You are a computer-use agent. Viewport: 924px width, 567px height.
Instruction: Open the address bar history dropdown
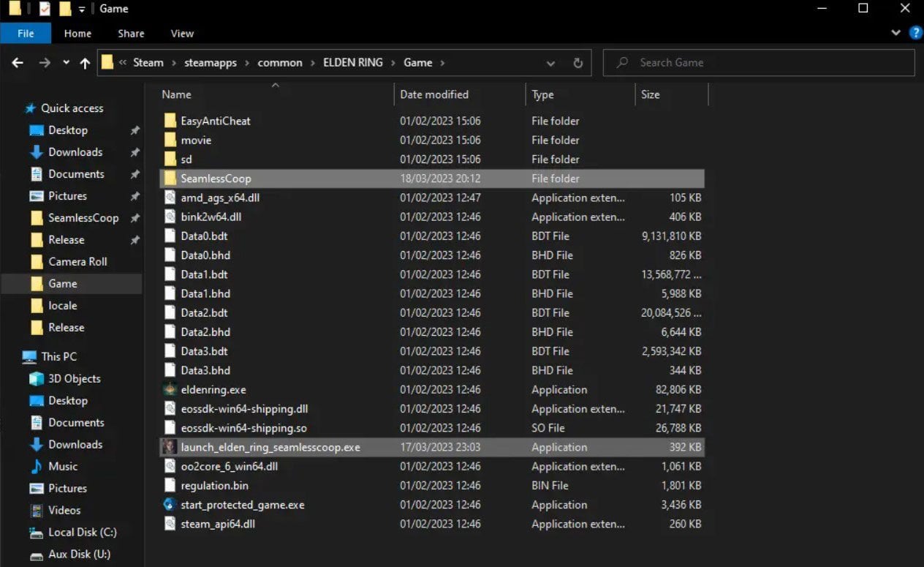click(550, 63)
